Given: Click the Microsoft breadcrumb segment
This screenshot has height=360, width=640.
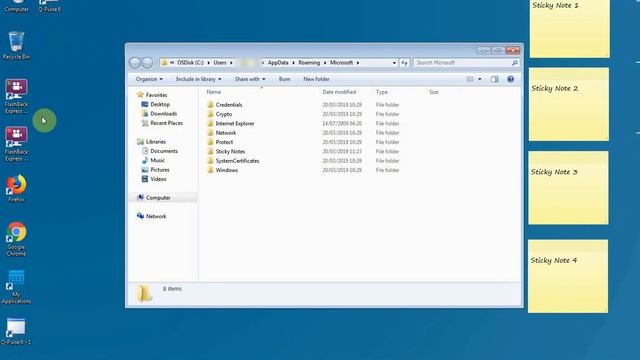Looking at the screenshot, I should pos(342,63).
